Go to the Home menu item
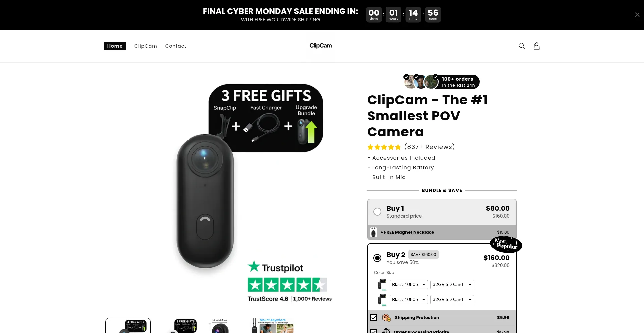 115,46
